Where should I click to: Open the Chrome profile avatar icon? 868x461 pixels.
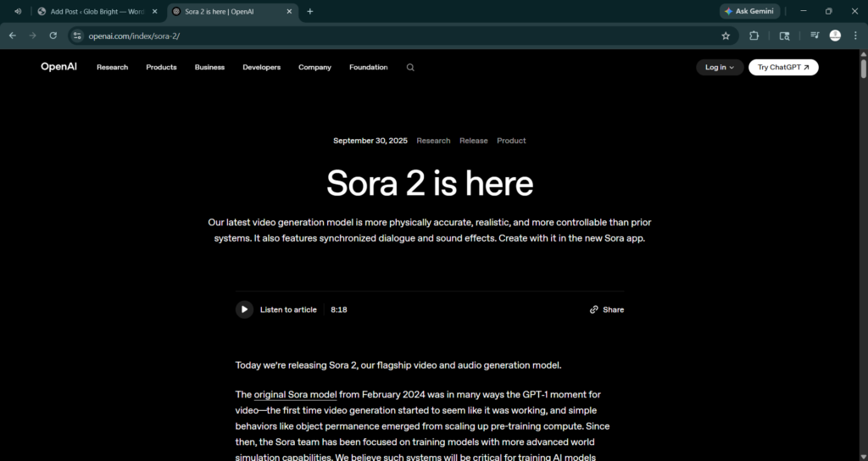pyautogui.click(x=835, y=36)
